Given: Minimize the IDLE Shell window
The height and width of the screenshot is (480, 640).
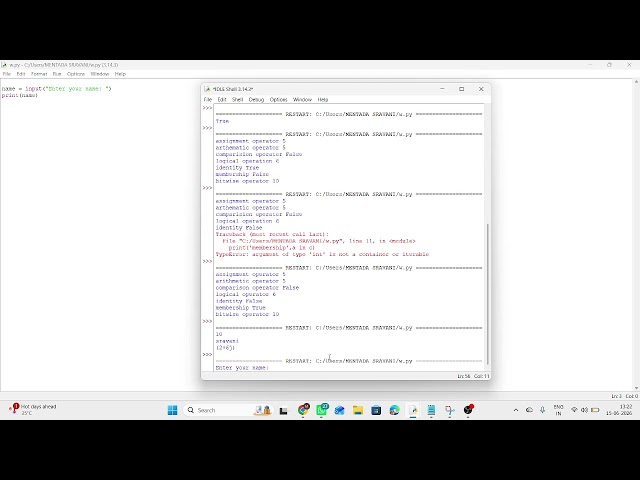Looking at the screenshot, I should (442, 89).
